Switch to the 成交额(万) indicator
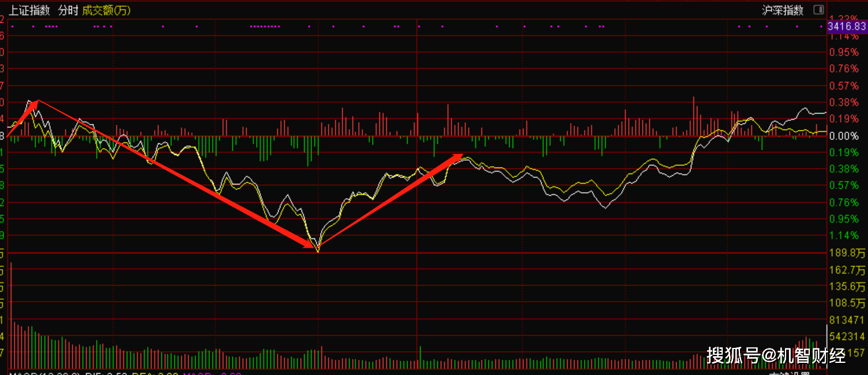The width and height of the screenshot is (868, 375). (x=107, y=10)
